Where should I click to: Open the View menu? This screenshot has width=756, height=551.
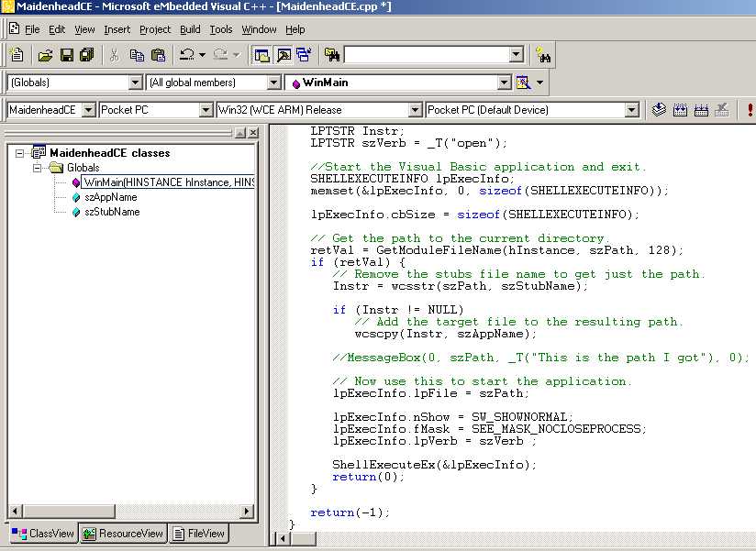(x=84, y=29)
